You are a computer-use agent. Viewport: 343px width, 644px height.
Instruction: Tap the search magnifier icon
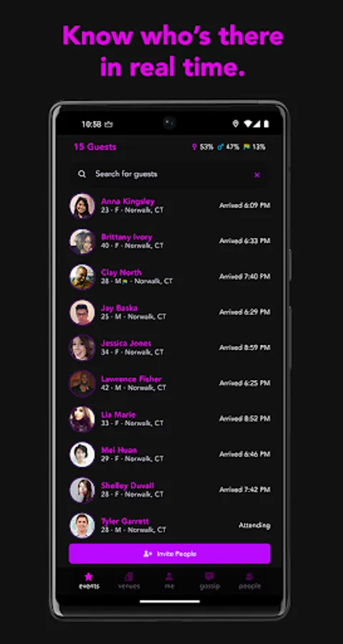[82, 174]
